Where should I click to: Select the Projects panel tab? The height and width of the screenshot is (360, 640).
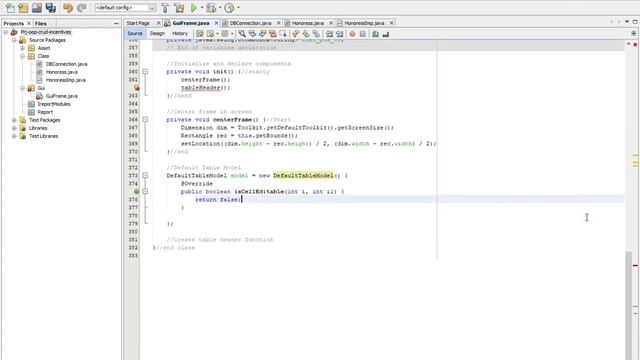point(13,24)
